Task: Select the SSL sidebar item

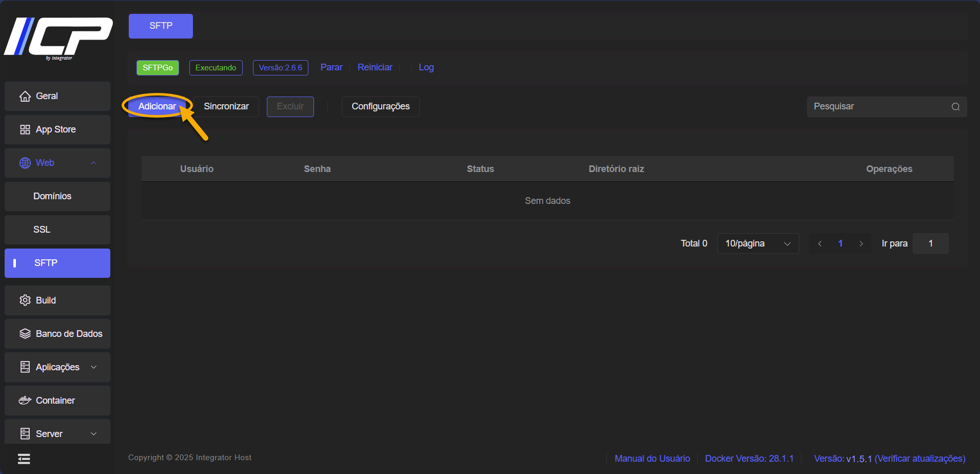Action: [42, 230]
